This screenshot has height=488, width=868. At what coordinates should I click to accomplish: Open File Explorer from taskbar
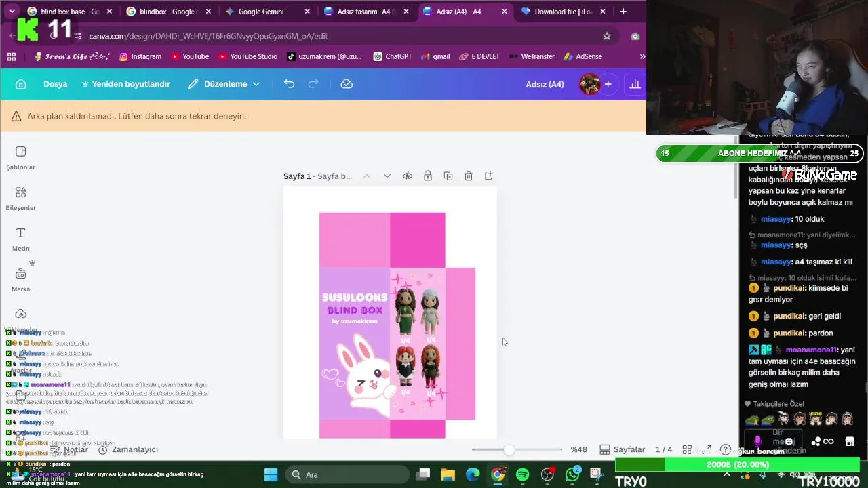pyautogui.click(x=448, y=474)
